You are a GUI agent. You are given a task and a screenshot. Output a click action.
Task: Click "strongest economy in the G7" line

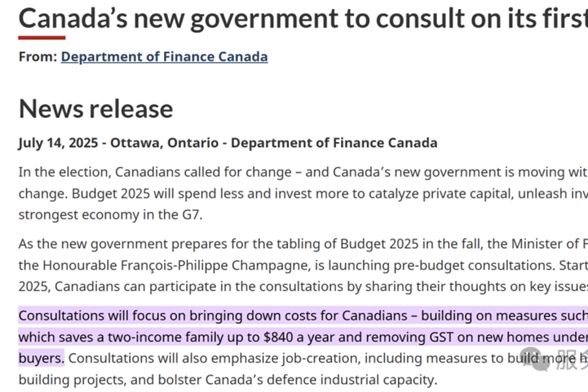[x=110, y=215]
